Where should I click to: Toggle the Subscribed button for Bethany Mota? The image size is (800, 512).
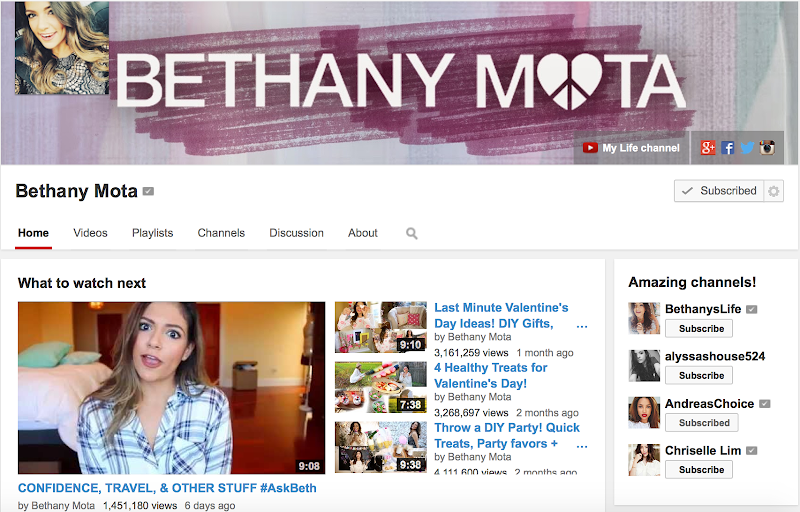coord(719,191)
